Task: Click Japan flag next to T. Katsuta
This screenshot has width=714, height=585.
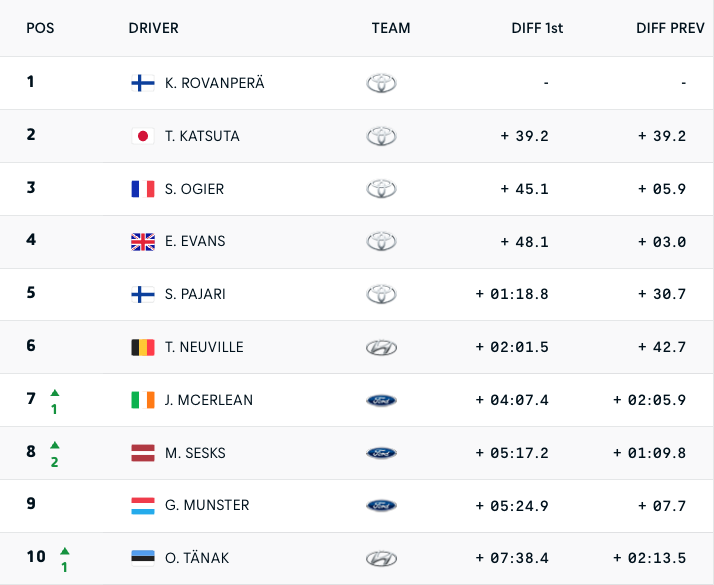Action: [143, 136]
